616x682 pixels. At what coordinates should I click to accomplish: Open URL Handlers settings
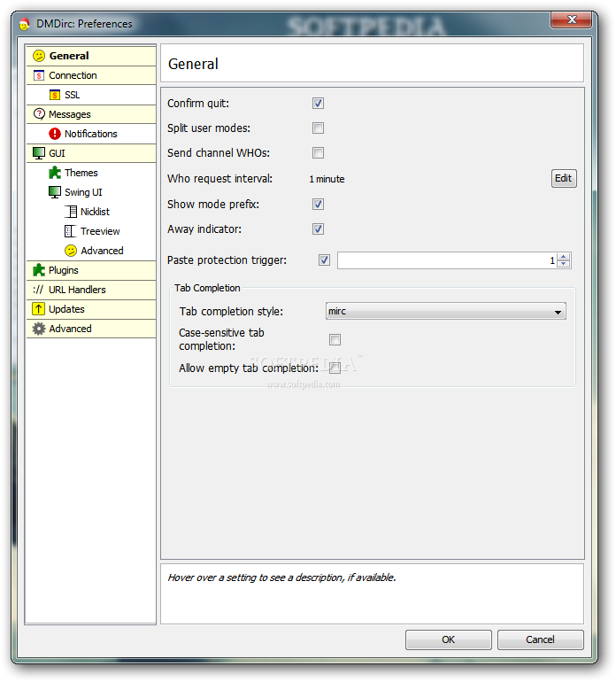[91, 290]
